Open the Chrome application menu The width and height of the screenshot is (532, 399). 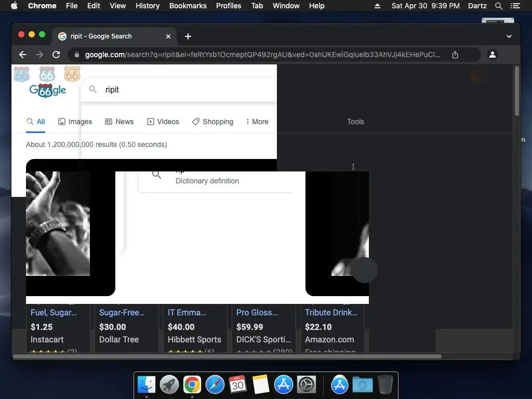pos(42,6)
